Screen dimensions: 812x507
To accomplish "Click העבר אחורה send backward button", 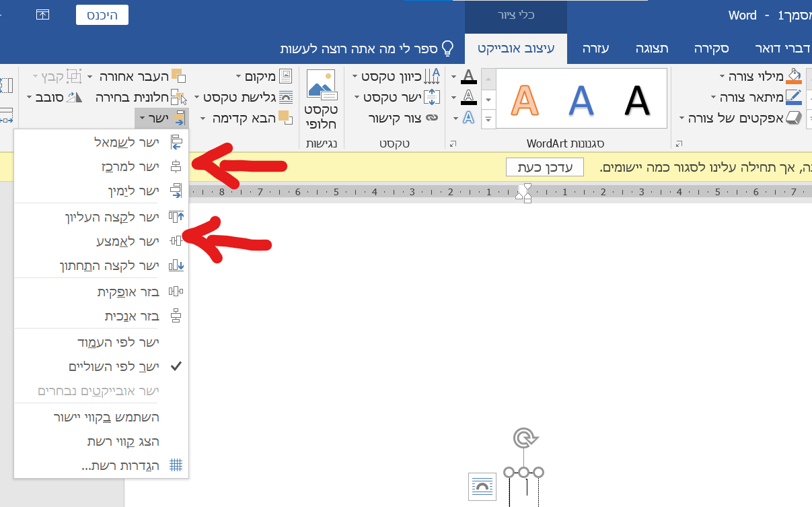I will [x=142, y=75].
